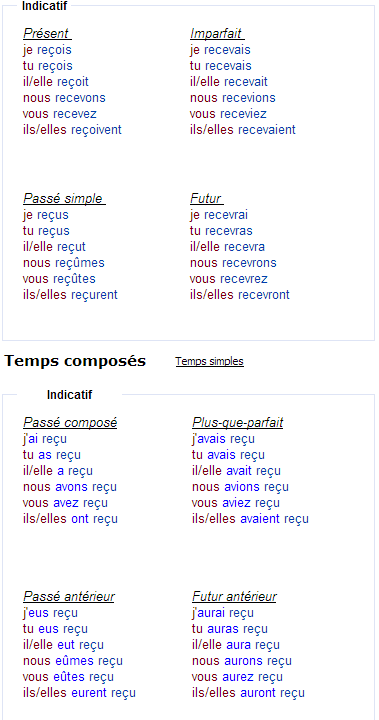The width and height of the screenshot is (379, 720).
Task: Click "nous recevions" in Imparfait
Action: [233, 98]
